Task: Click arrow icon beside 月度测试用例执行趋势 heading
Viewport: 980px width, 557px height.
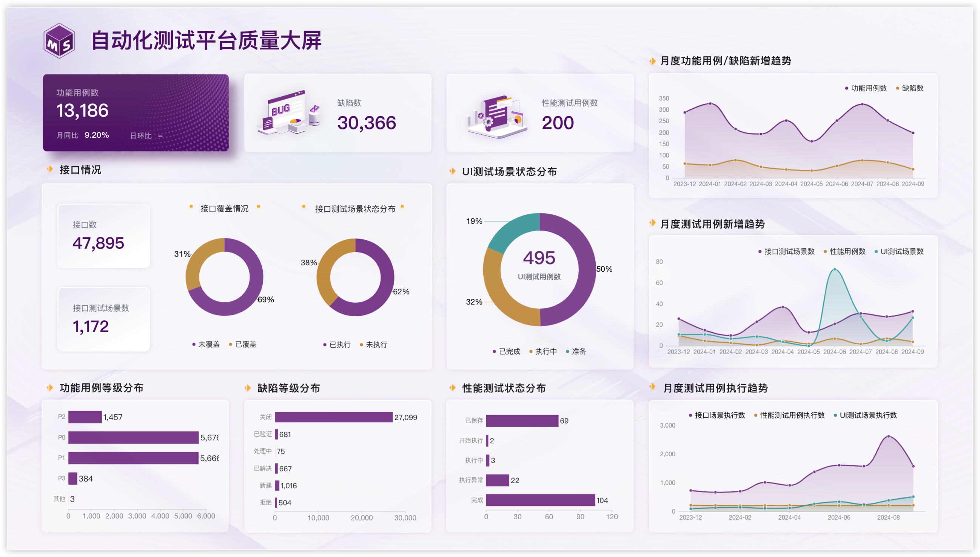Action: (652, 387)
